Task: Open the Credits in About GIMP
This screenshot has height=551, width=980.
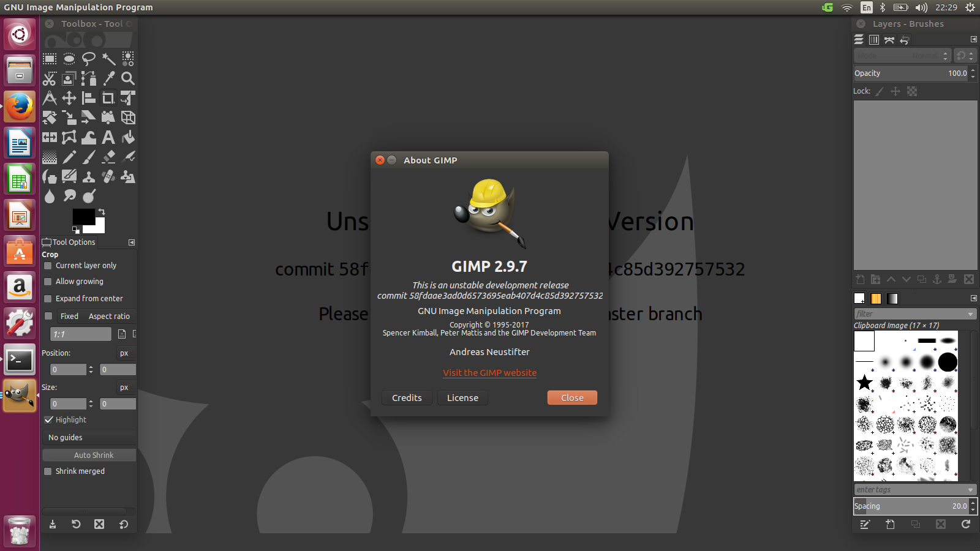Action: tap(407, 398)
